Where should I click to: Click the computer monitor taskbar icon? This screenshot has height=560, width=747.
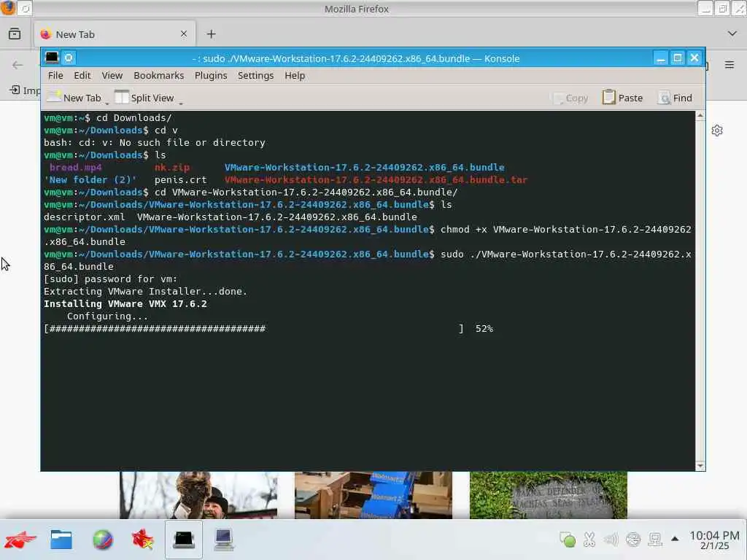223,540
